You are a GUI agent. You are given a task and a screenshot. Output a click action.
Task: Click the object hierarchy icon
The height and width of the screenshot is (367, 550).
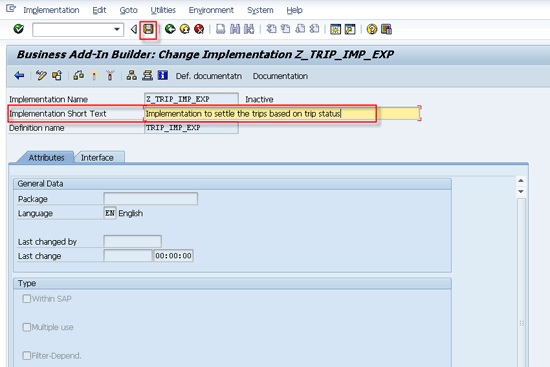click(x=132, y=75)
